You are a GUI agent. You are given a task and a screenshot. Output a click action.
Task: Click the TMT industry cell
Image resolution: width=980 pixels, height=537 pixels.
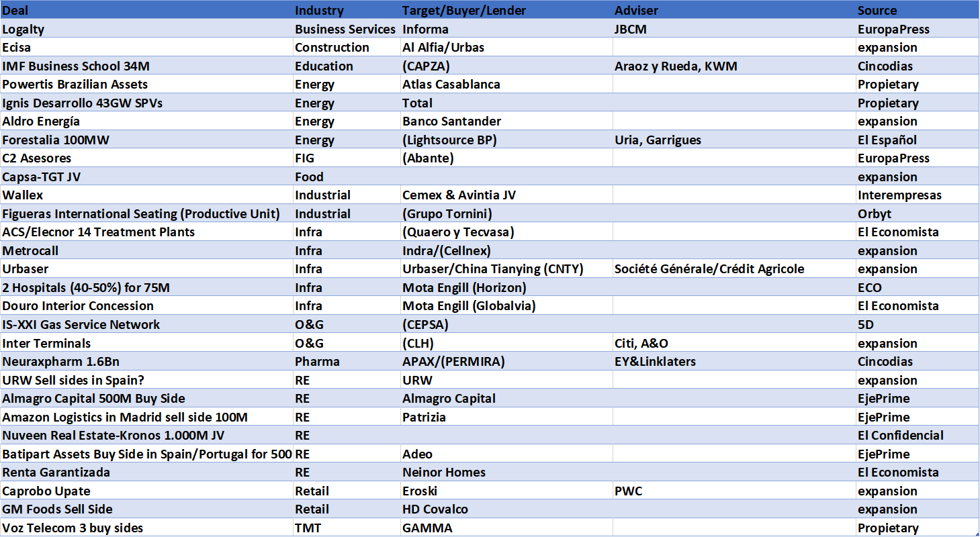coord(347,528)
